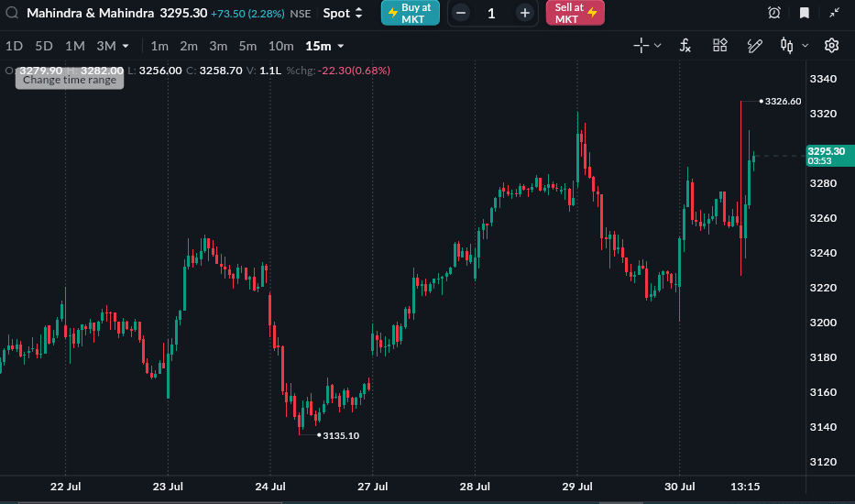Bookmark Mahindra & Mahindra to watchlist
This screenshot has width=855, height=504.
point(805,13)
